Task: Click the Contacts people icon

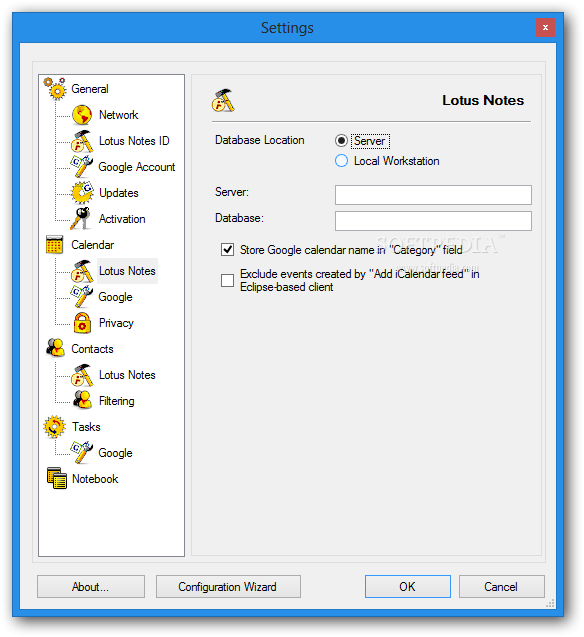Action: [x=55, y=348]
